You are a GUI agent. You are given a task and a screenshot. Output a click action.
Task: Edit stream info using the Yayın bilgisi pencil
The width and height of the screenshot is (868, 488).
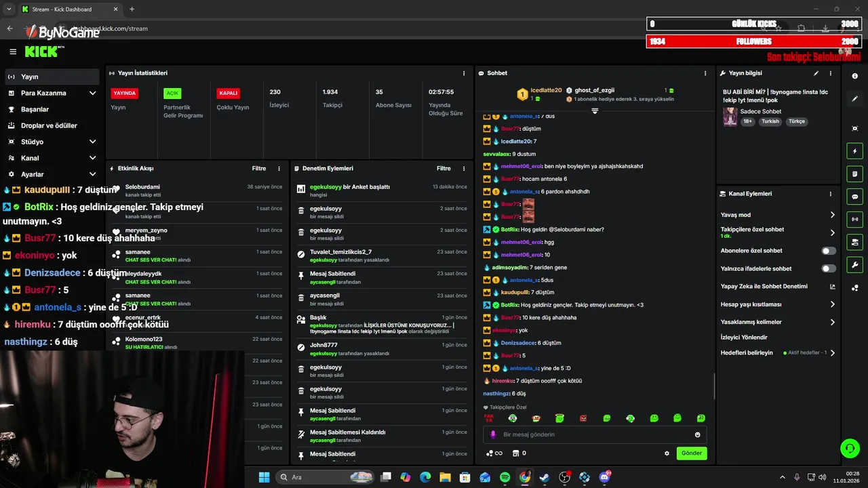(816, 73)
